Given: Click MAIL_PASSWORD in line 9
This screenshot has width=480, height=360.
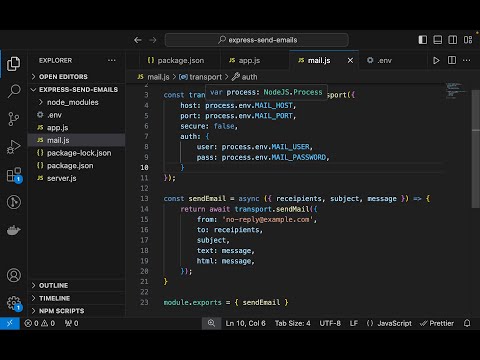Looking at the screenshot, I should pyautogui.click(x=299, y=157).
